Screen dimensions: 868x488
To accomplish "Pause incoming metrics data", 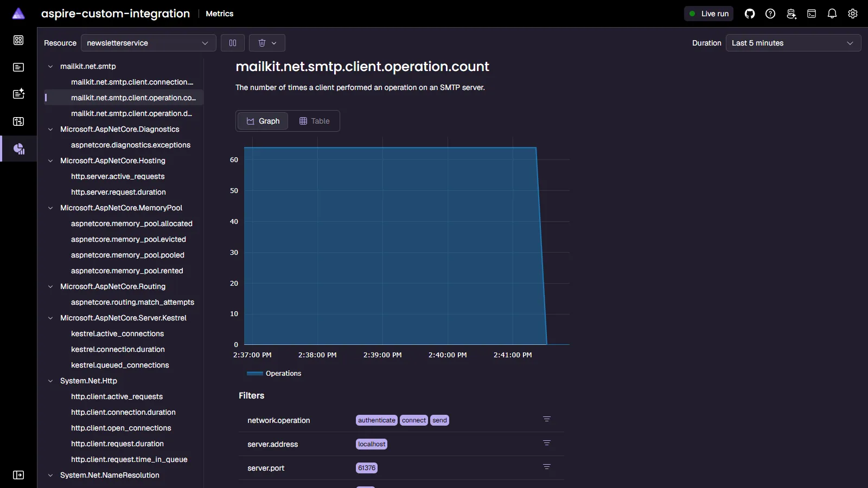I will pyautogui.click(x=233, y=43).
